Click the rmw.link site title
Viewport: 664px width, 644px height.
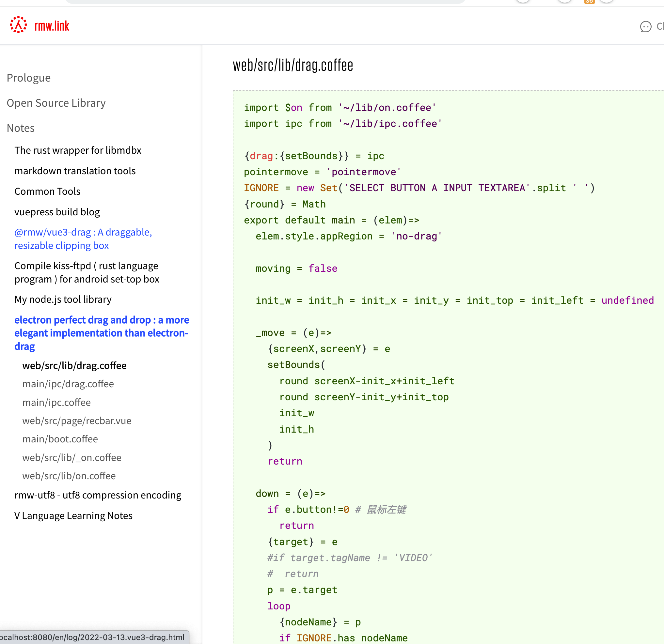click(52, 26)
